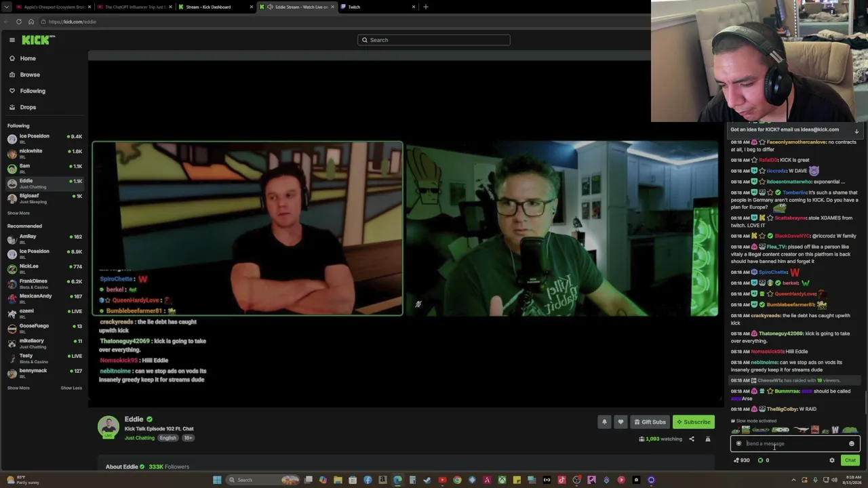868x488 pixels.
Task: Open MexicanAndy recommended channel
Action: click(x=44, y=298)
